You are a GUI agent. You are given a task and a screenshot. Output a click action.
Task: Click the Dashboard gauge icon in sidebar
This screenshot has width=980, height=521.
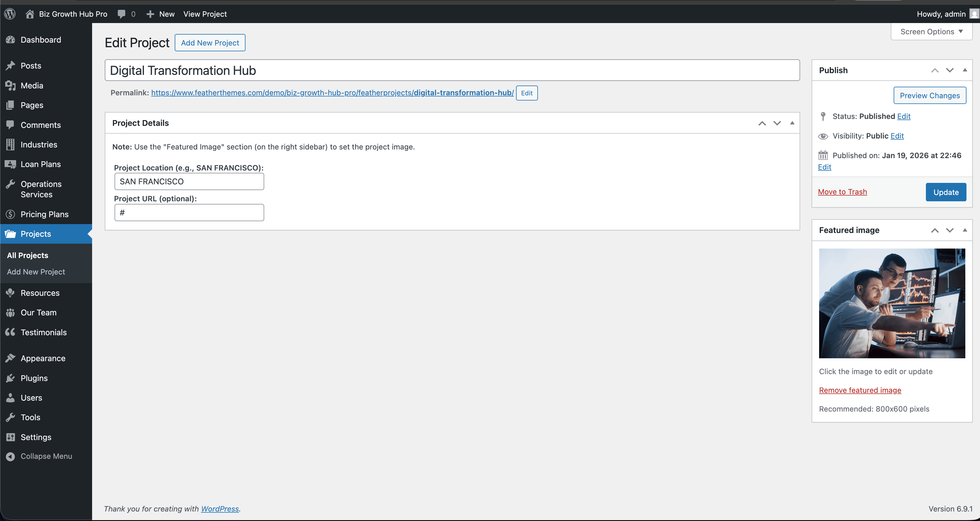click(10, 39)
